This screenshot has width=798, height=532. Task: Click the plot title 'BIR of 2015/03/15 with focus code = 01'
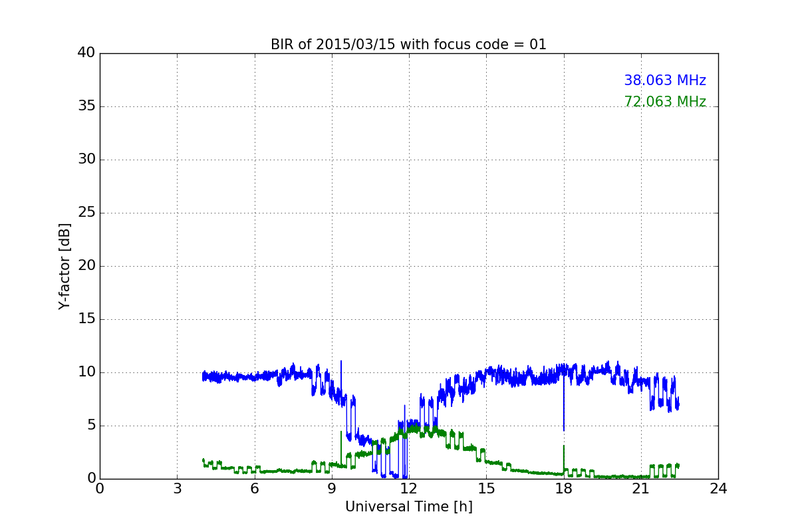point(408,45)
